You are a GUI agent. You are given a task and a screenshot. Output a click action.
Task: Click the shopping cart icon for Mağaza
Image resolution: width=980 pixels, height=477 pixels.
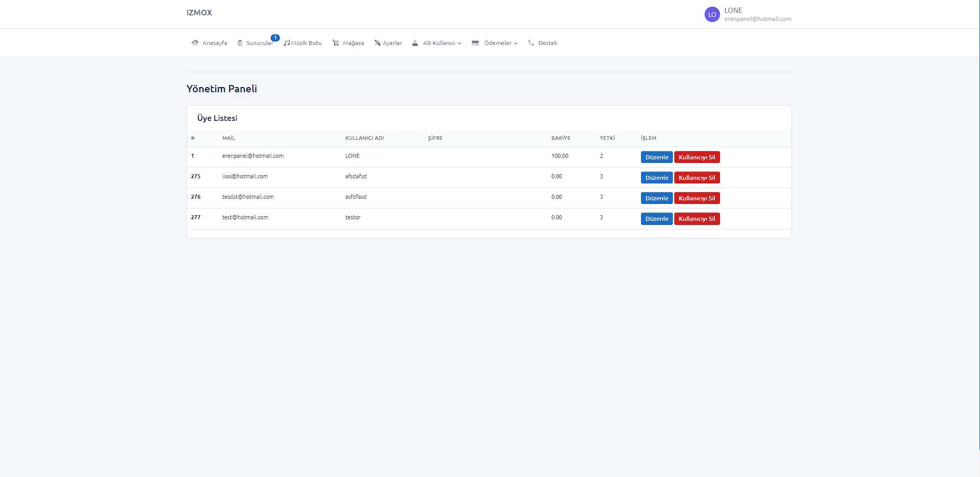pyautogui.click(x=336, y=43)
